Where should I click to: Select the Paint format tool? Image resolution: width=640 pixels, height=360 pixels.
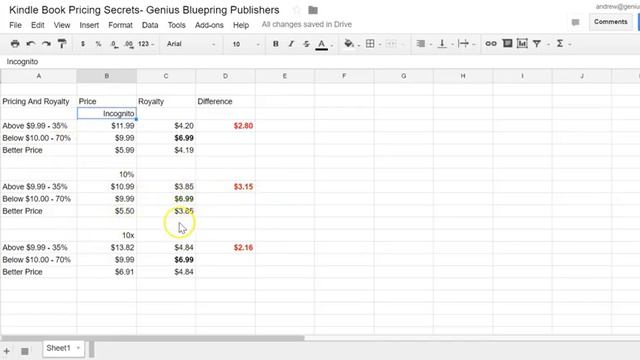[62, 44]
